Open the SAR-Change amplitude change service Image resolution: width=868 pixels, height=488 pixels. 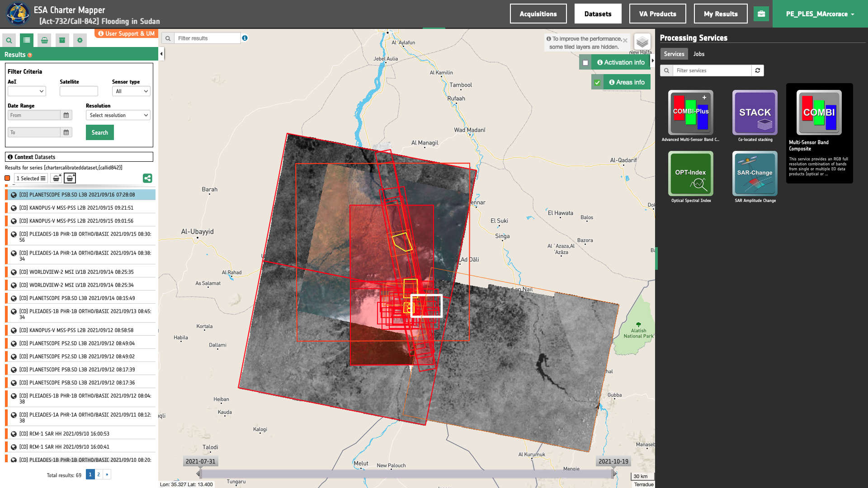coord(755,174)
